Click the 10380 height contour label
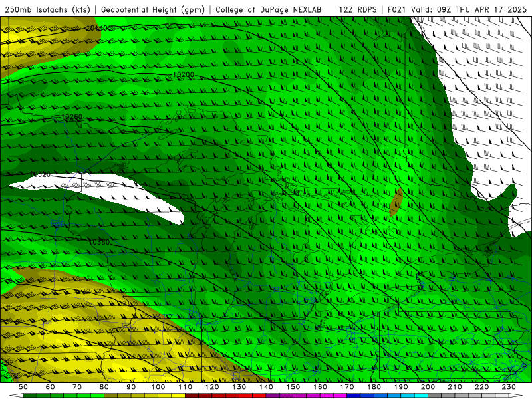 99,242
